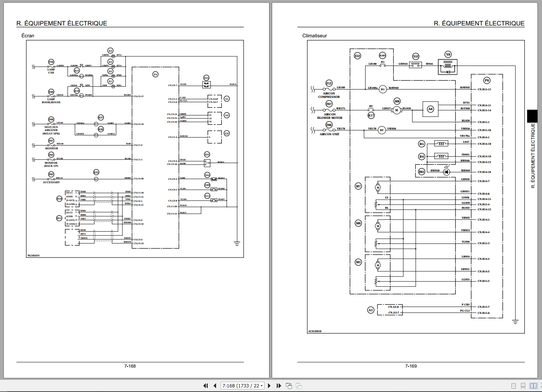Click the vertical 'R. ÉQUIPEMENT ÉLECTRIQUE' side tab text
Image resolution: width=542 pixels, height=392 pixels.
[x=533, y=155]
